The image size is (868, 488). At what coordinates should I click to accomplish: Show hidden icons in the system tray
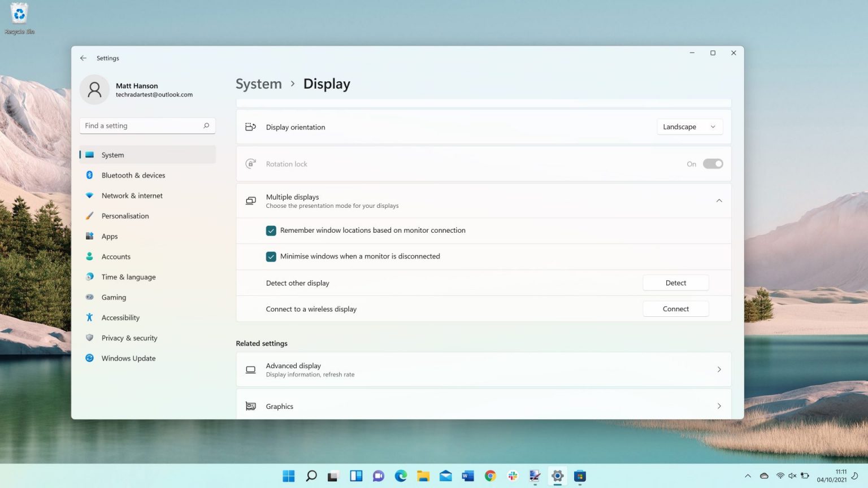click(x=747, y=476)
